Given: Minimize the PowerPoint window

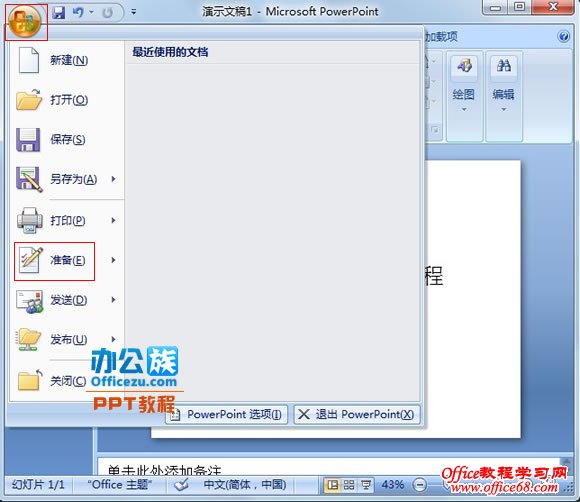Looking at the screenshot, I should tap(496, 7).
